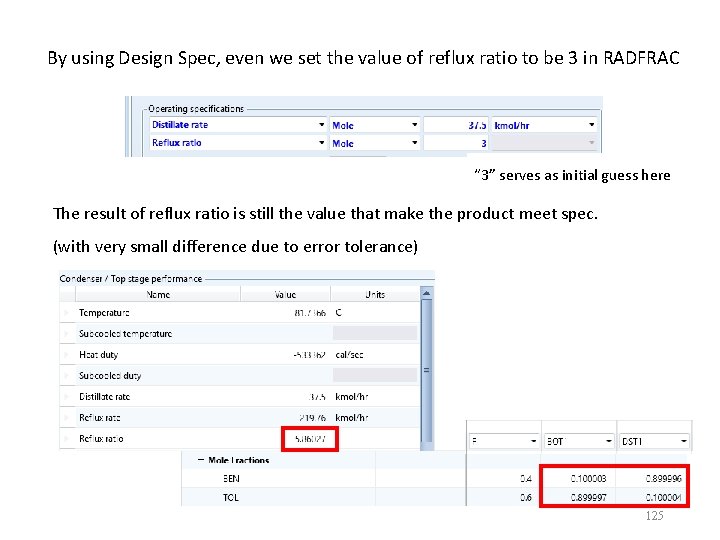Click the Condenser / Top stage performance label
This screenshot has height=540, width=720.
click(131, 279)
